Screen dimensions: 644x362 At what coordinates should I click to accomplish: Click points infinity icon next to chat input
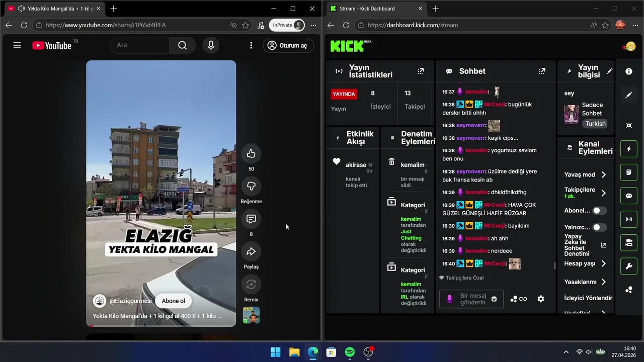519,299
